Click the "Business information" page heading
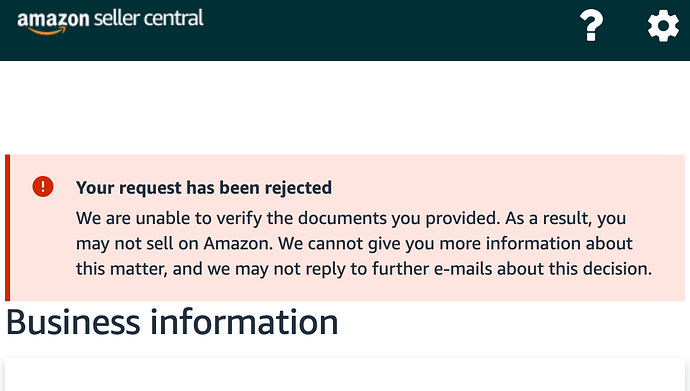 [x=172, y=322]
